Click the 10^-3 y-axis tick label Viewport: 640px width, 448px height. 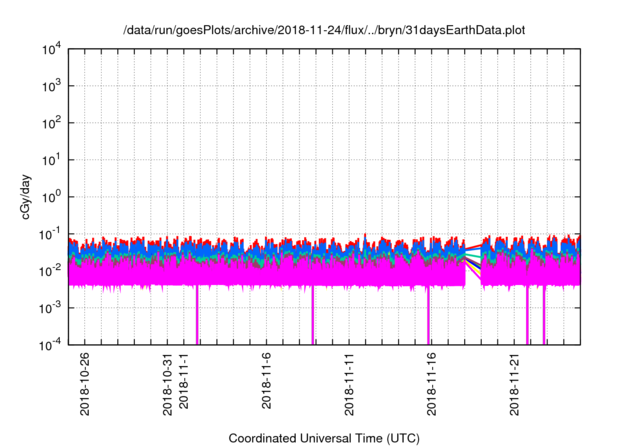coord(51,308)
